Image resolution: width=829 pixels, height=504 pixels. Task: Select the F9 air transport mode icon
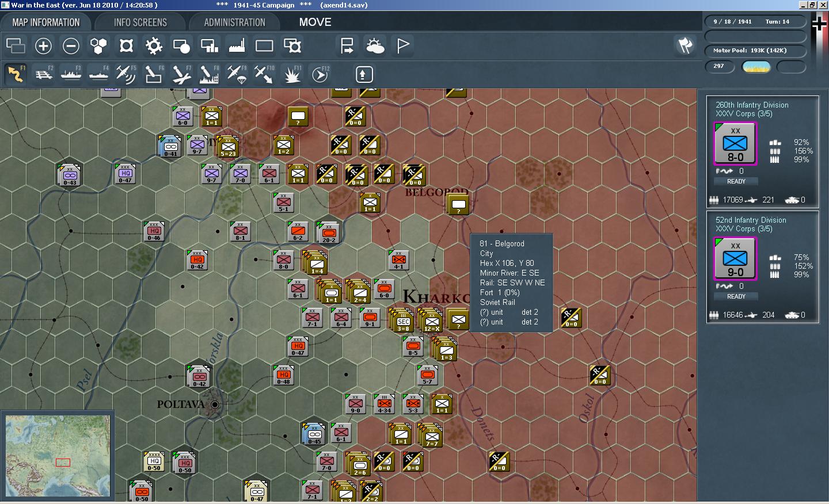(x=237, y=74)
